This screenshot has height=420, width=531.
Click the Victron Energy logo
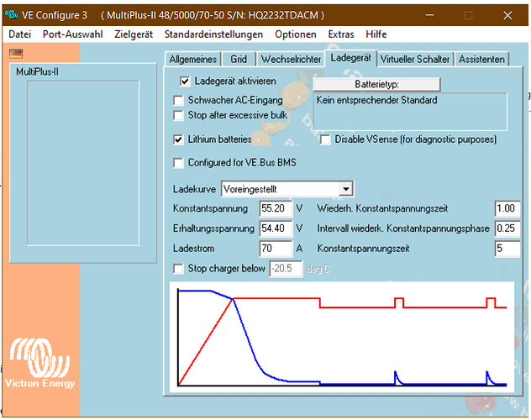(x=39, y=363)
